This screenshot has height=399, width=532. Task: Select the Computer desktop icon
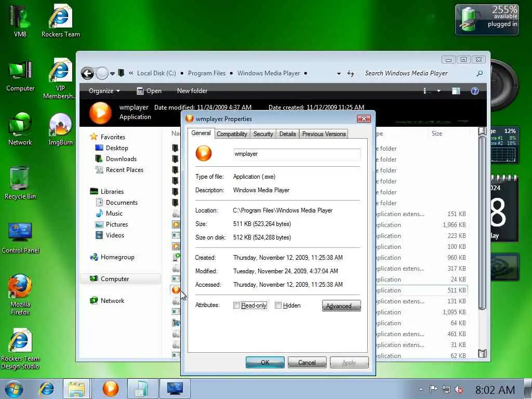click(20, 75)
